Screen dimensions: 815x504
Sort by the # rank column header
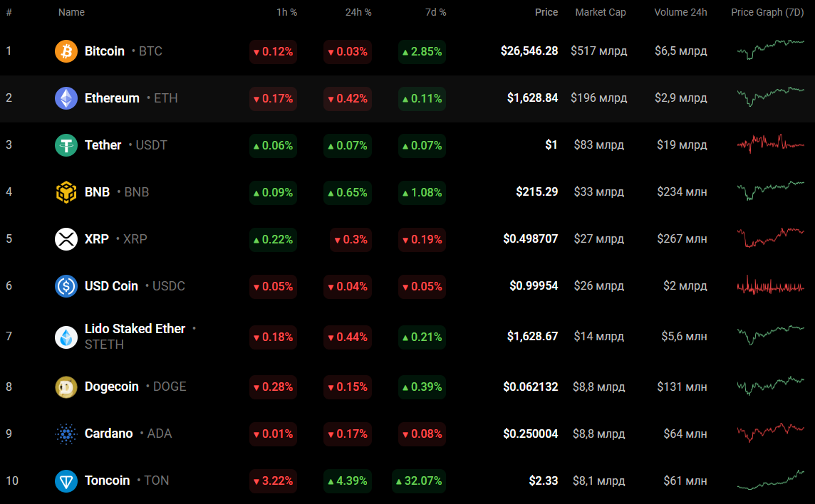[9, 12]
